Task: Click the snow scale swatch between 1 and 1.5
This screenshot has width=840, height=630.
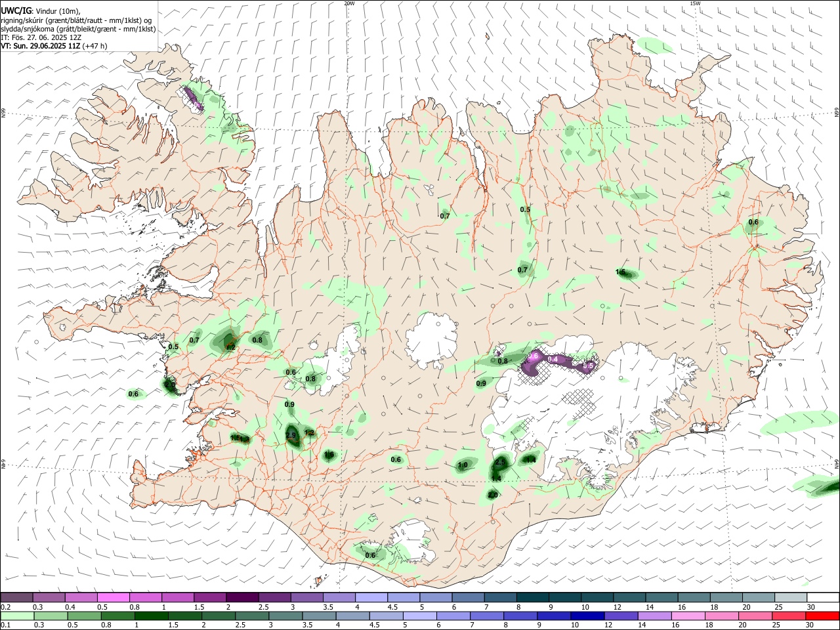Action: point(178,597)
